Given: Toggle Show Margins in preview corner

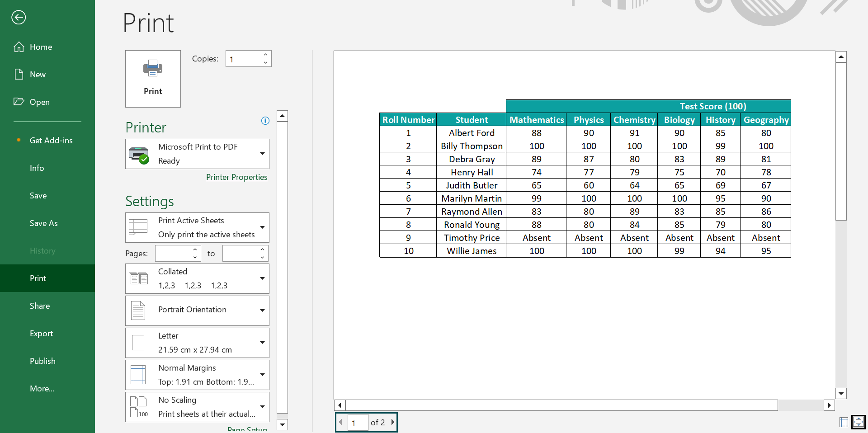Looking at the screenshot, I should click(844, 422).
